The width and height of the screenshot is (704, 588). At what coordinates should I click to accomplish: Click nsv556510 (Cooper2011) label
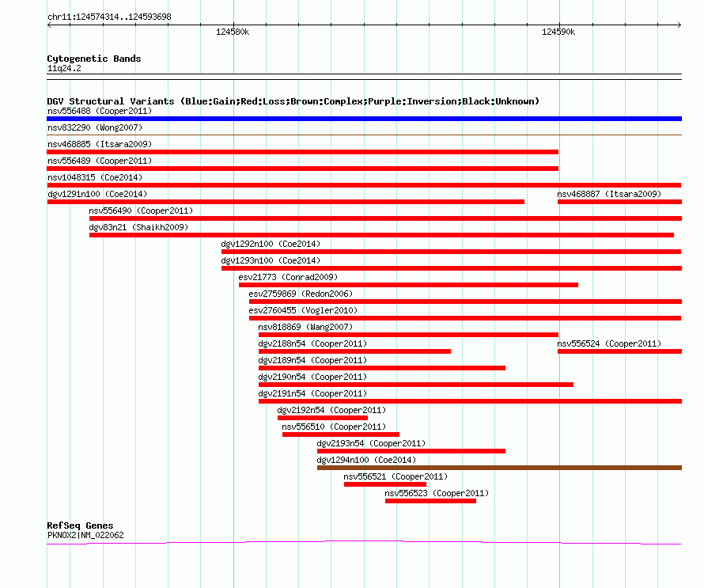point(334,427)
